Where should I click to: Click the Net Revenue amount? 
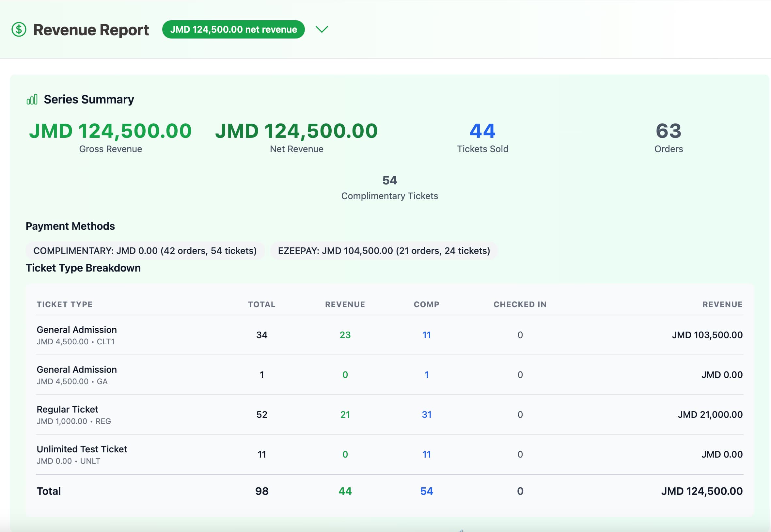point(296,131)
